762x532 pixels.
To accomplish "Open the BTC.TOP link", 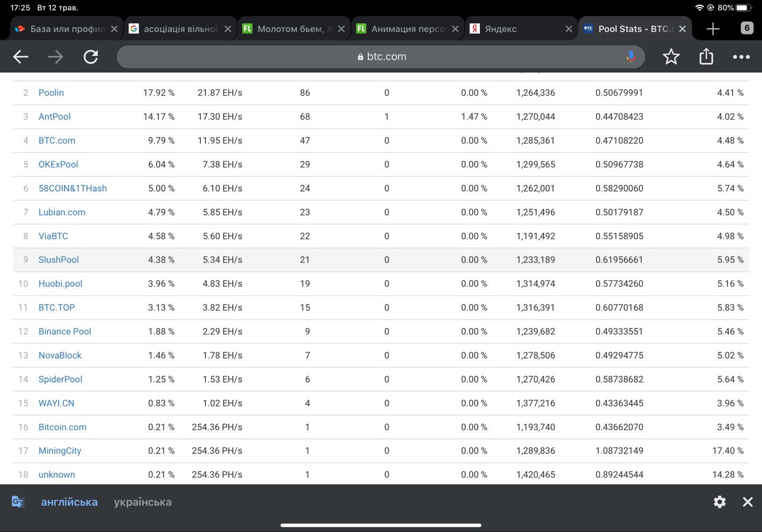I will (57, 308).
